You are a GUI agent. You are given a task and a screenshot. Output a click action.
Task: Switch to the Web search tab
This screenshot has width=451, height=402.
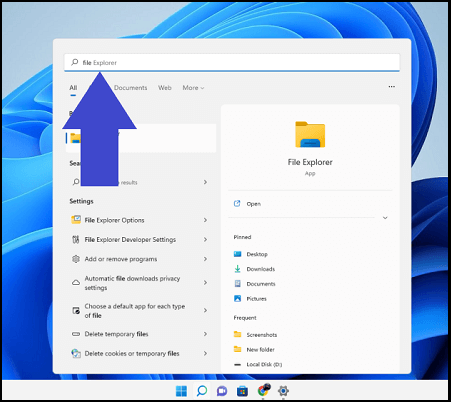click(x=165, y=88)
